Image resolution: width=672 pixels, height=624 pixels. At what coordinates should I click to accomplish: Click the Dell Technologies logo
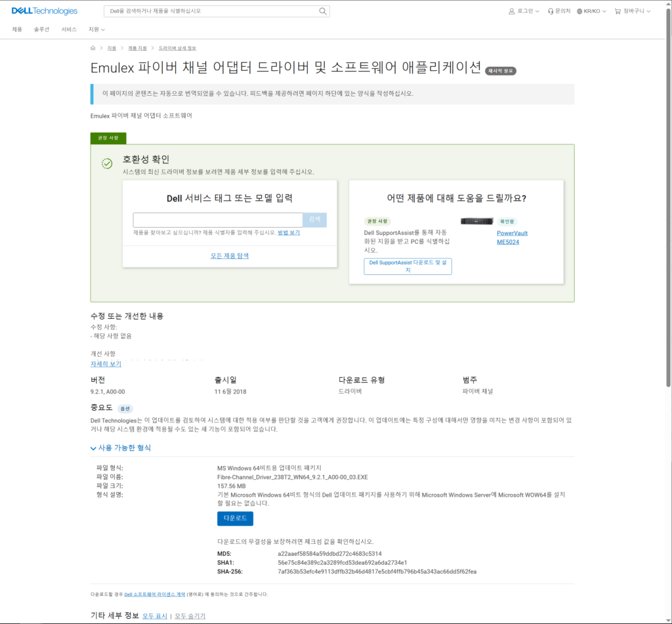45,11
